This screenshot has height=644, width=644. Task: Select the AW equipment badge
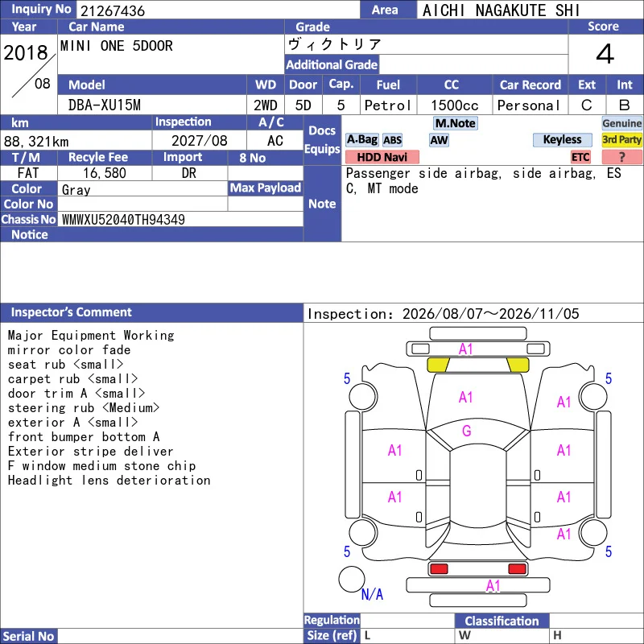click(x=439, y=140)
